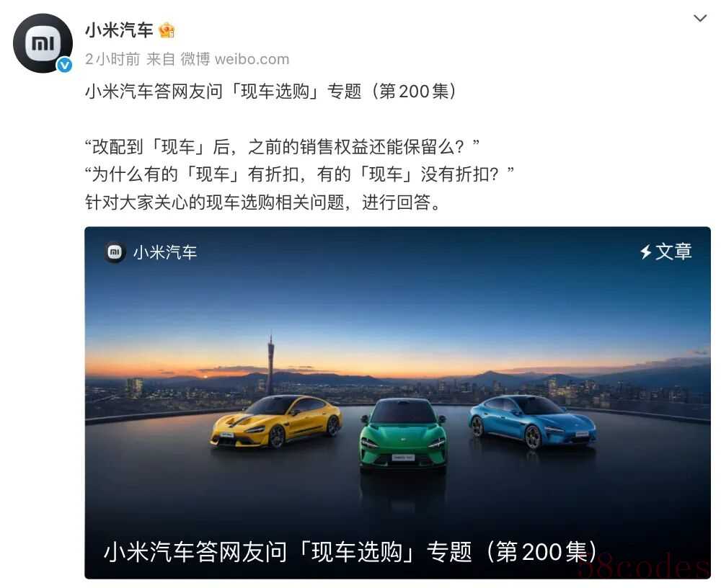Image resolution: width=721 pixels, height=588 pixels.
Task: Click the blue Xiaomi car in image
Action: point(533,421)
